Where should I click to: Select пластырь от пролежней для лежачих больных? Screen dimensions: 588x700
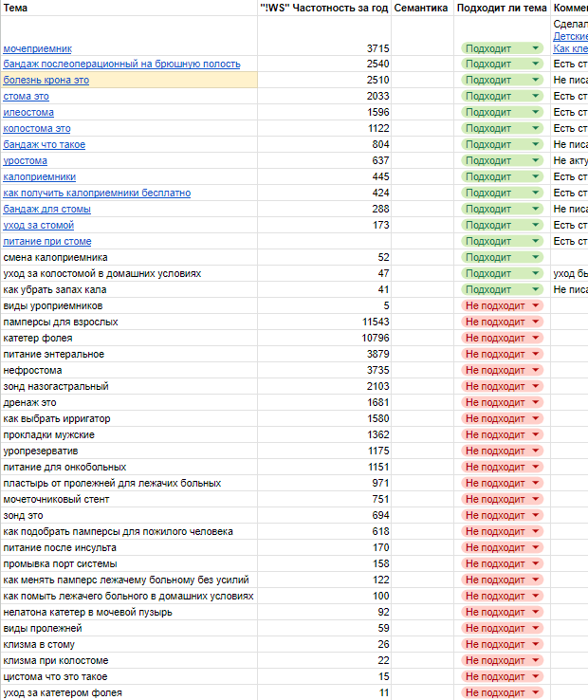click(129, 483)
